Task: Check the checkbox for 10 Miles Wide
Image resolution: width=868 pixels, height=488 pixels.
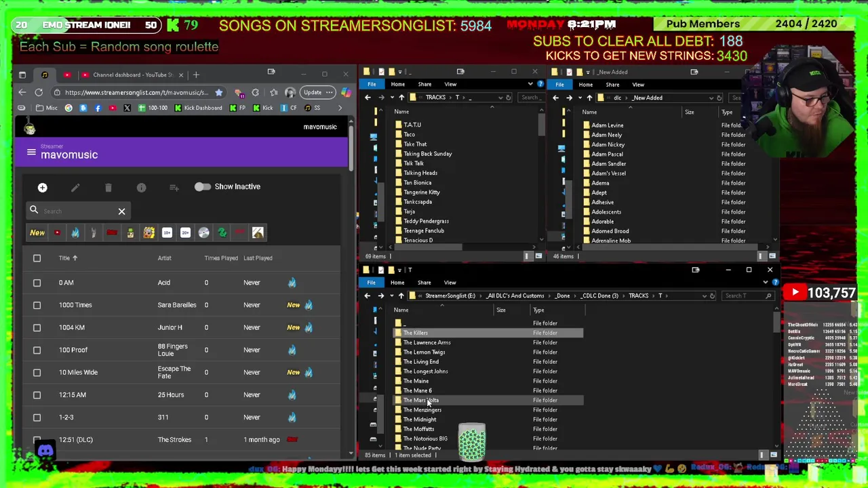Action: point(37,372)
